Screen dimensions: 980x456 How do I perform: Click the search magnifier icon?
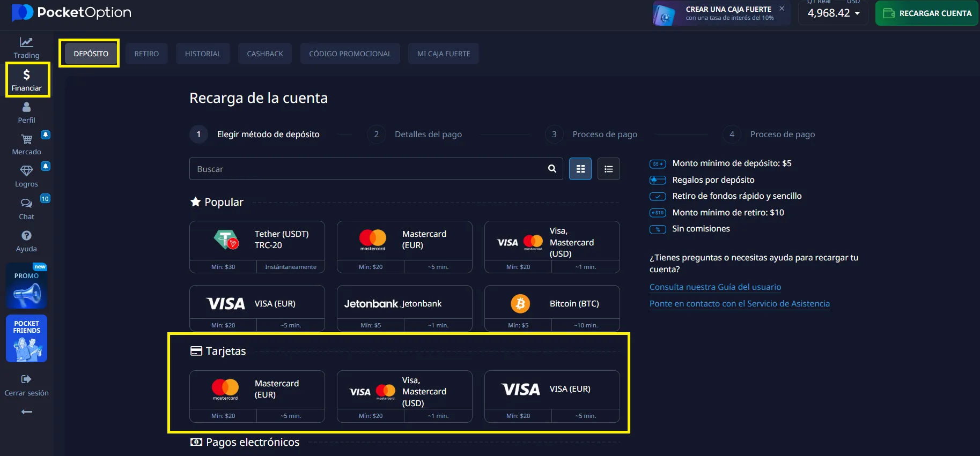coord(552,169)
